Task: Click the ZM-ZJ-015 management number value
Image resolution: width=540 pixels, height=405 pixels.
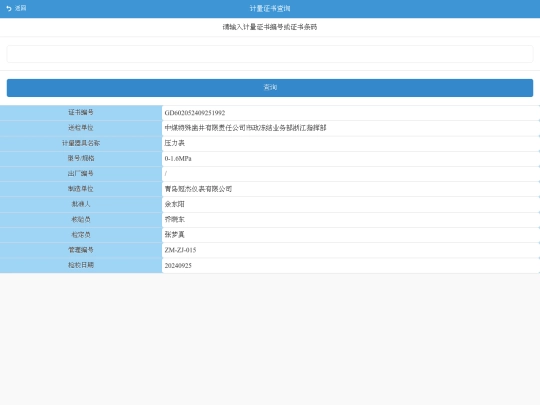Action: (x=180, y=250)
